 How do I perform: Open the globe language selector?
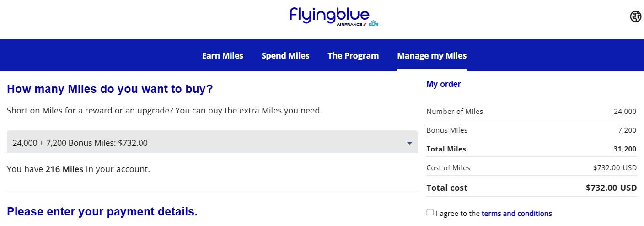[636, 17]
